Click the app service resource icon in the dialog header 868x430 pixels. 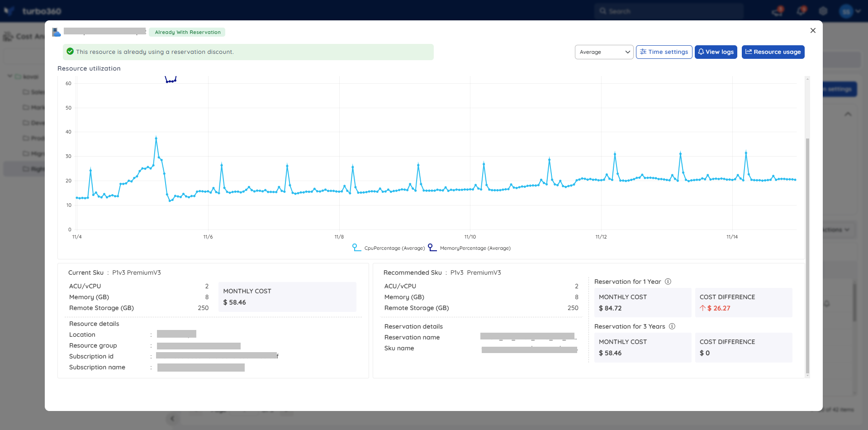[x=56, y=32]
